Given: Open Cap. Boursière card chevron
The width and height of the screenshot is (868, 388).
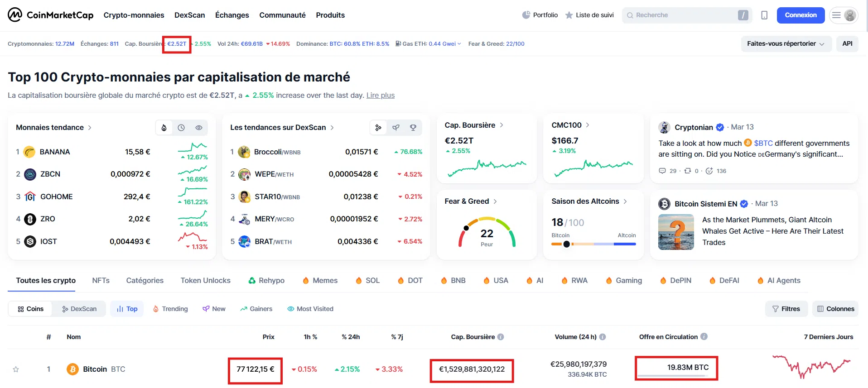Looking at the screenshot, I should pyautogui.click(x=502, y=125).
